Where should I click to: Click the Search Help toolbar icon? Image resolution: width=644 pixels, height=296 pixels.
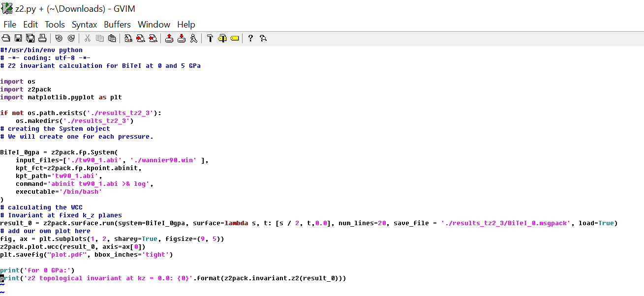click(263, 38)
